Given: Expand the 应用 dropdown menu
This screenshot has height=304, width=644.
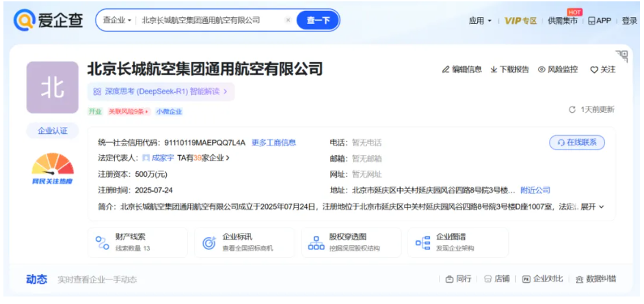Looking at the screenshot, I should (x=480, y=21).
